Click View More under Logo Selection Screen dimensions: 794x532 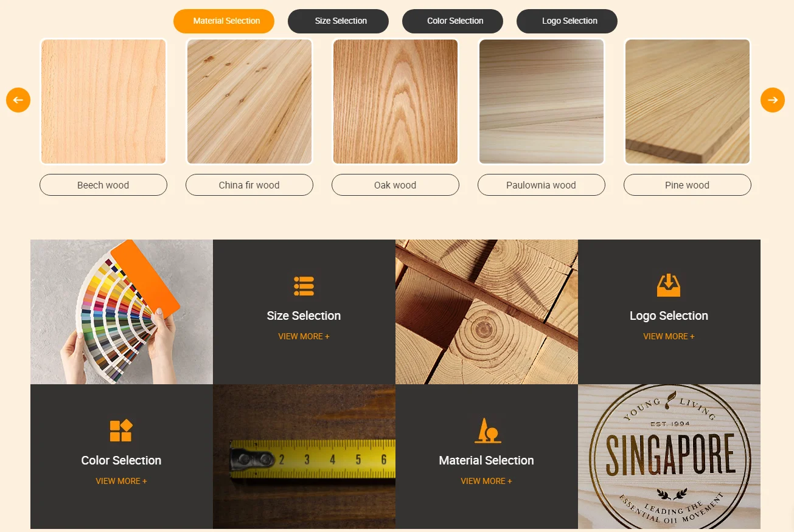669,336
